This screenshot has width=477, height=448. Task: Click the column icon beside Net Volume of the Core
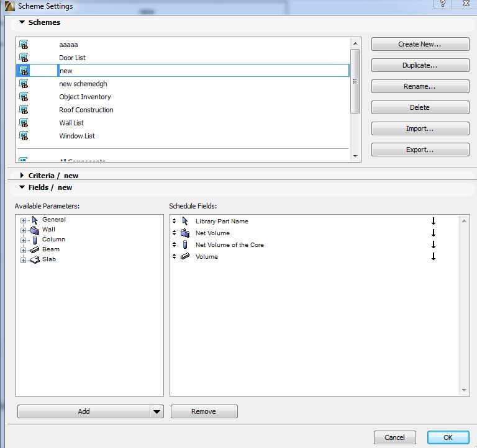click(x=185, y=244)
